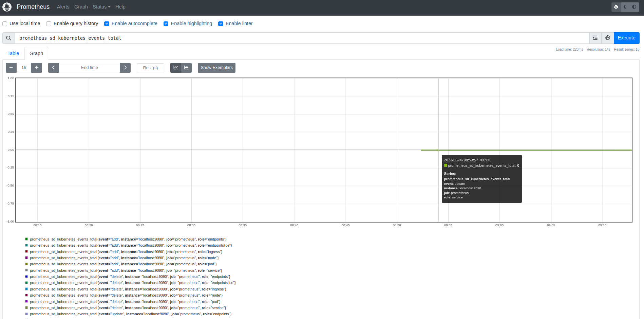
Task: Click swatch for delete ingress series
Action: pyautogui.click(x=26, y=289)
